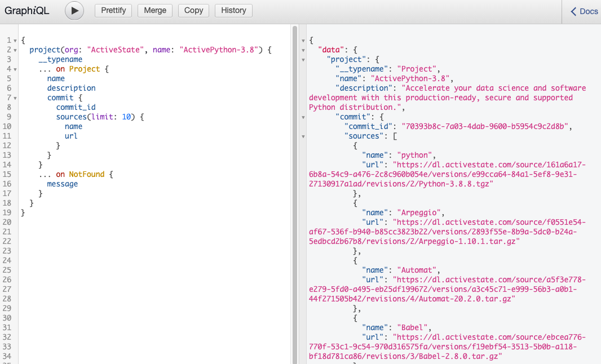Click the "python" source name in results

[x=414, y=155]
